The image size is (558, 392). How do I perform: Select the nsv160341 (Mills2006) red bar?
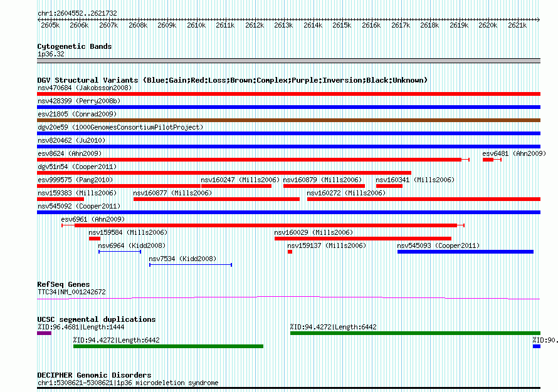(389, 186)
